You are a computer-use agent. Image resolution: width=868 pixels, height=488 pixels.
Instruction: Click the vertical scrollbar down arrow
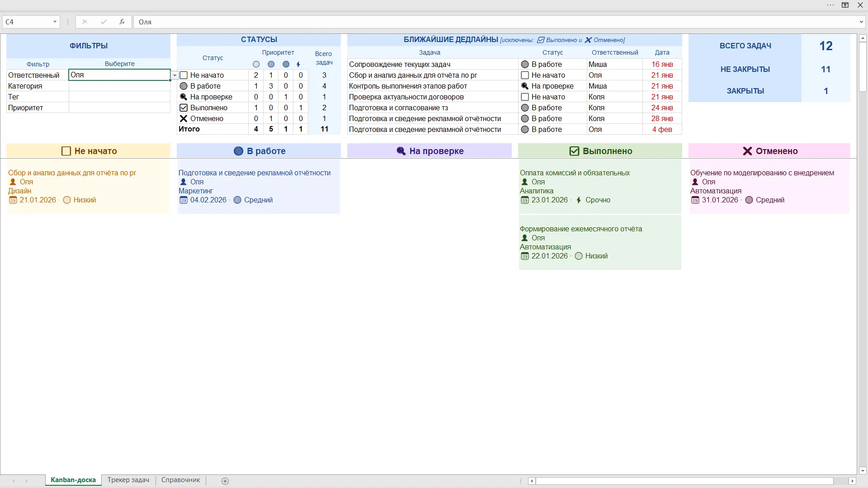point(862,471)
